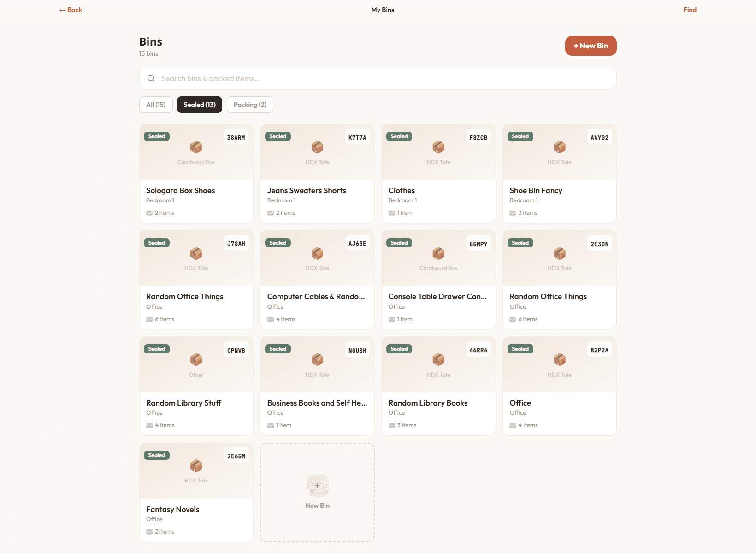This screenshot has width=756, height=553.
Task: Click the box icon on Random Library Books card
Action: pyautogui.click(x=438, y=359)
